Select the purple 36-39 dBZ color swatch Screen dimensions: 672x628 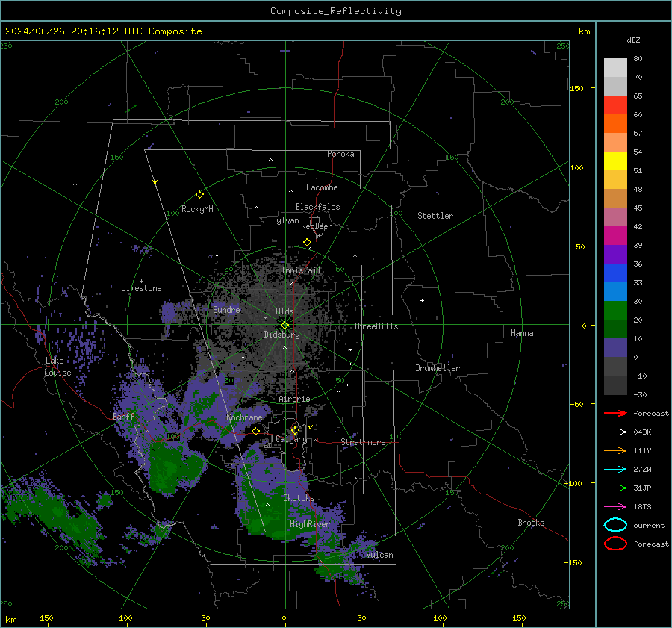click(x=615, y=254)
